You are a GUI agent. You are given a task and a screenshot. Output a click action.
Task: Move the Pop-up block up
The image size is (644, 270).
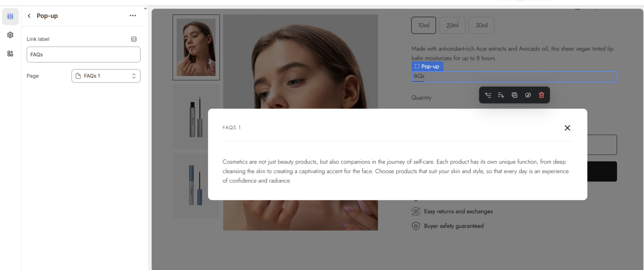coord(488,95)
